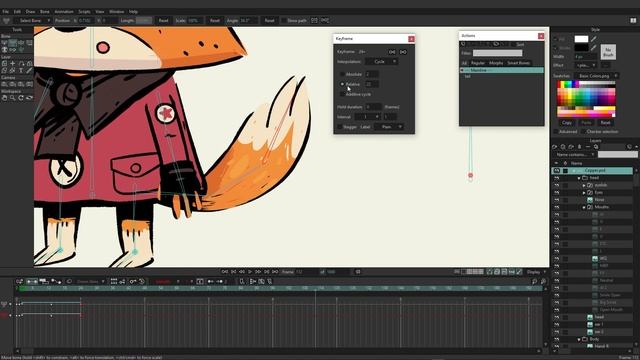
Task: Enable the Show path checkbox
Action: pos(283,20)
